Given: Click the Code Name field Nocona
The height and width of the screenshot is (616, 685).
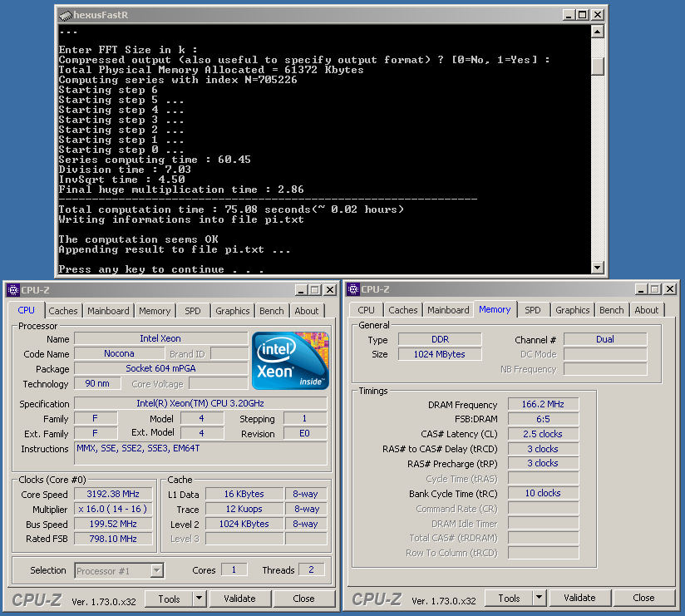Looking at the screenshot, I should [x=119, y=353].
